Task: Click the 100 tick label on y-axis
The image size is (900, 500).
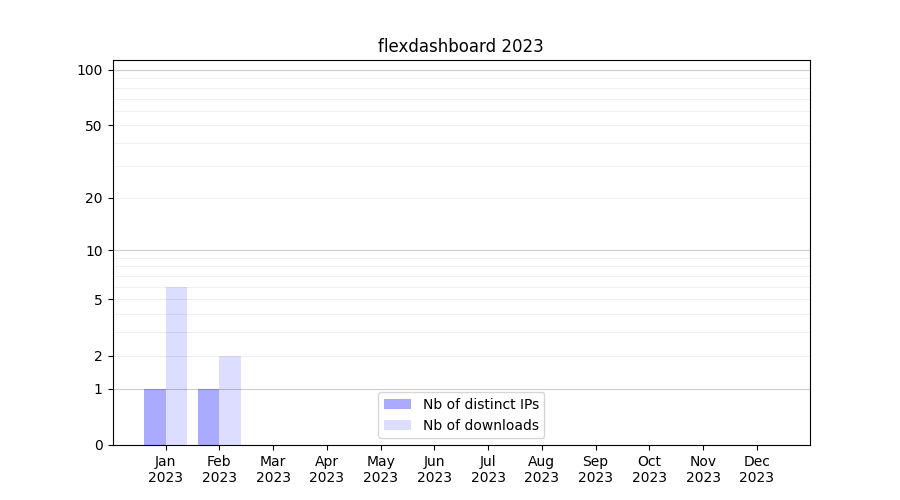Action: point(90,70)
